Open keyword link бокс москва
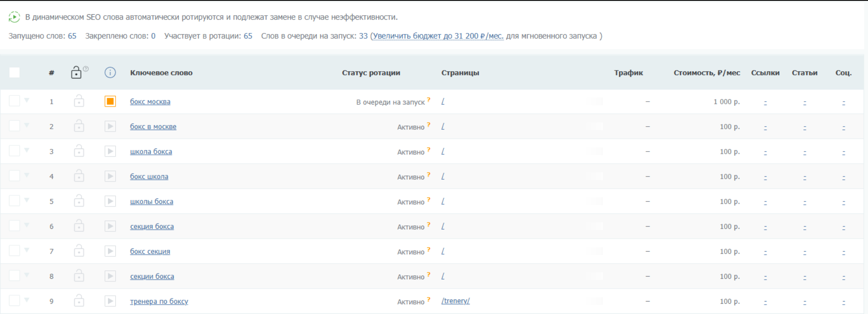The image size is (868, 314). click(150, 102)
